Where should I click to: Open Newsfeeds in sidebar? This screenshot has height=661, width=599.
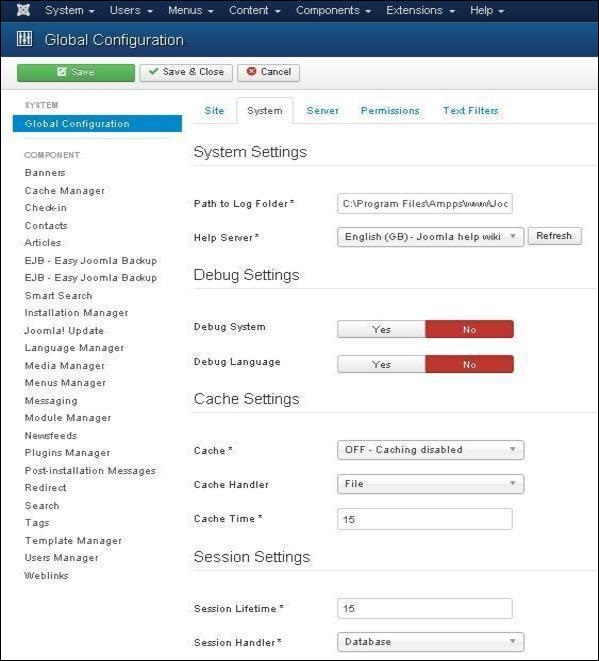[x=51, y=435]
